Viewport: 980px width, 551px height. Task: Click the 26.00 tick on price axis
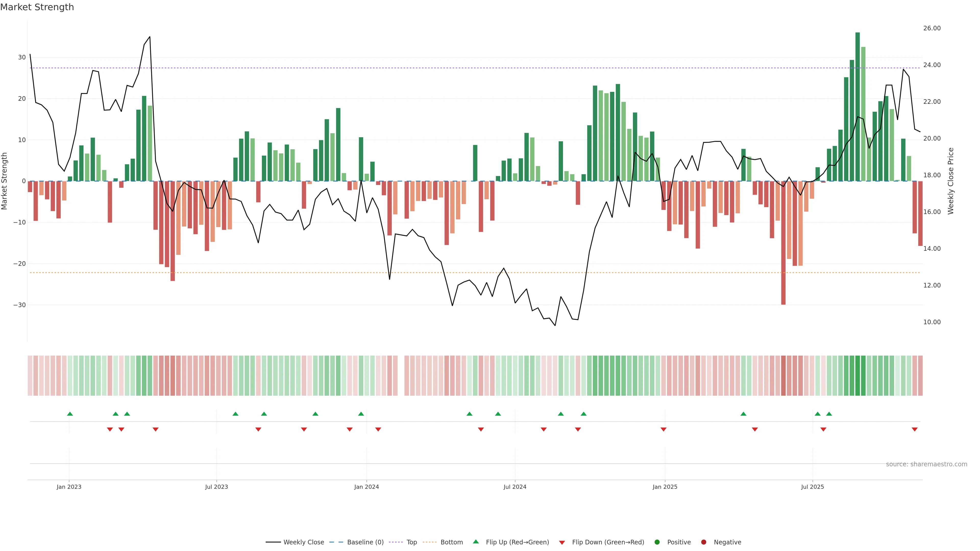(932, 28)
